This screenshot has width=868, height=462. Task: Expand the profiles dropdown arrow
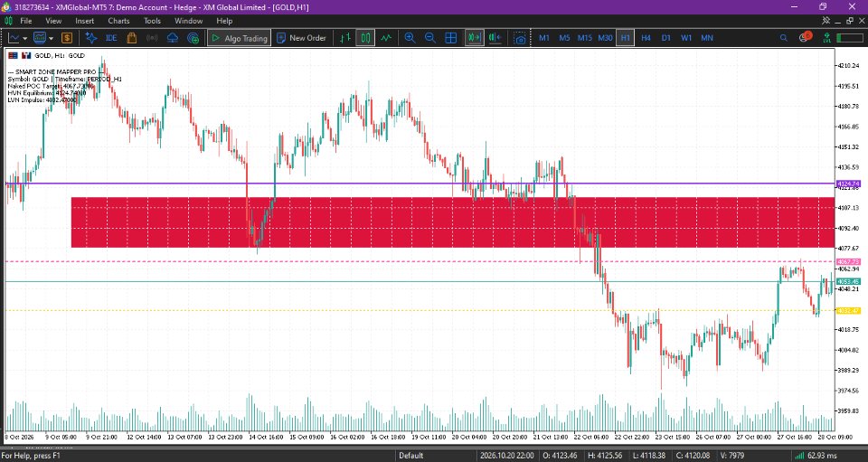tap(51, 38)
